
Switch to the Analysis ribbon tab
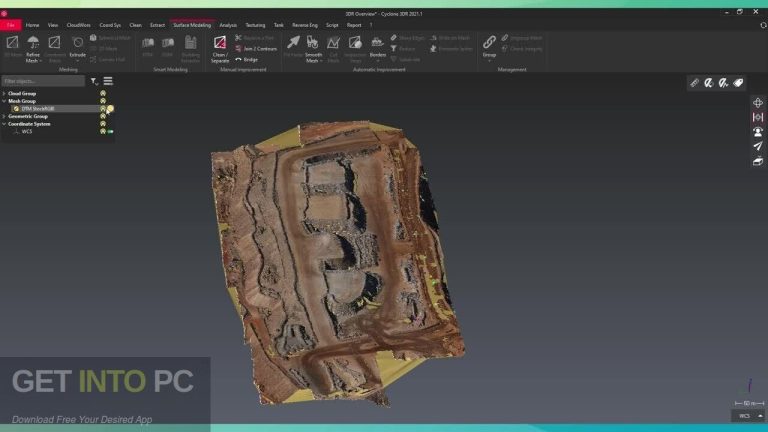point(228,24)
